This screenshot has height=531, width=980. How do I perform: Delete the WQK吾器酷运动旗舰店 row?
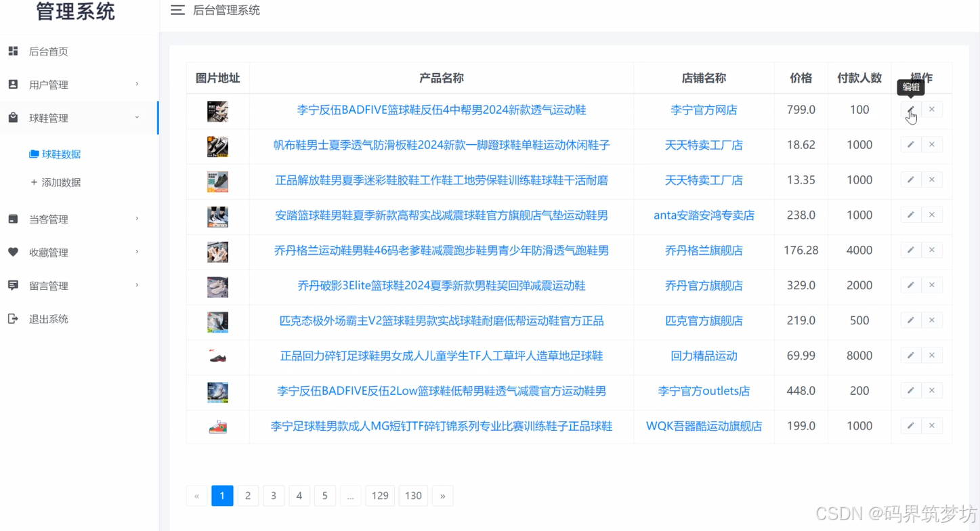(x=932, y=426)
